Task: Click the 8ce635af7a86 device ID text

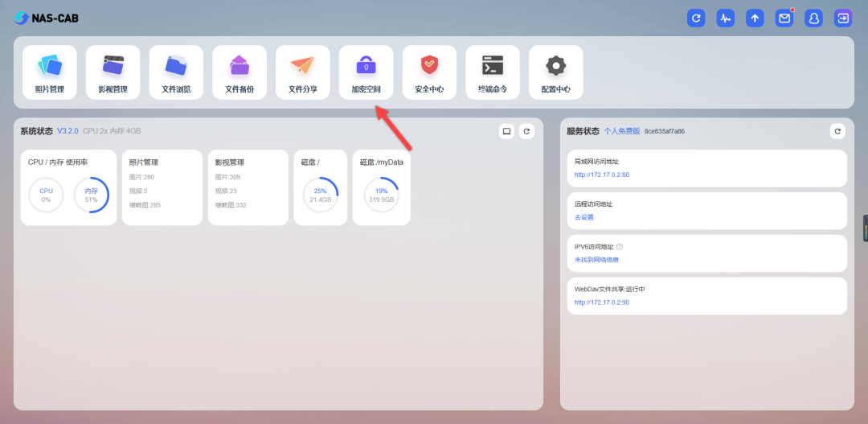Action: tap(665, 131)
